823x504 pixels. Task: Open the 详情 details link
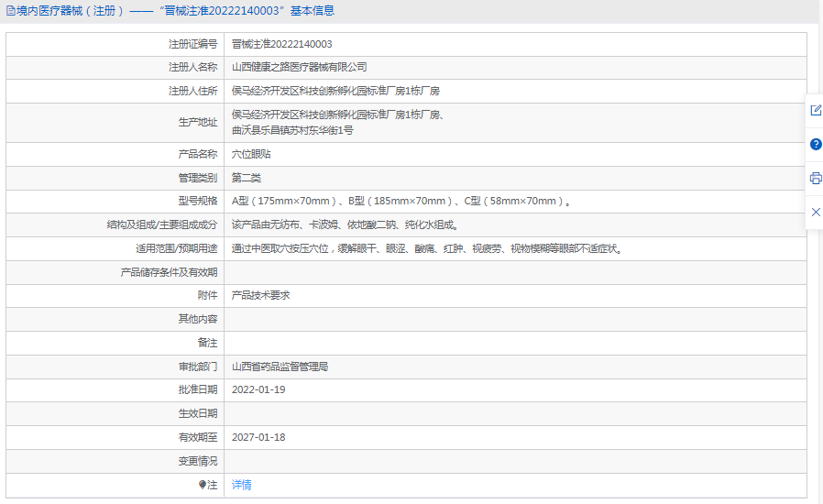pos(241,485)
